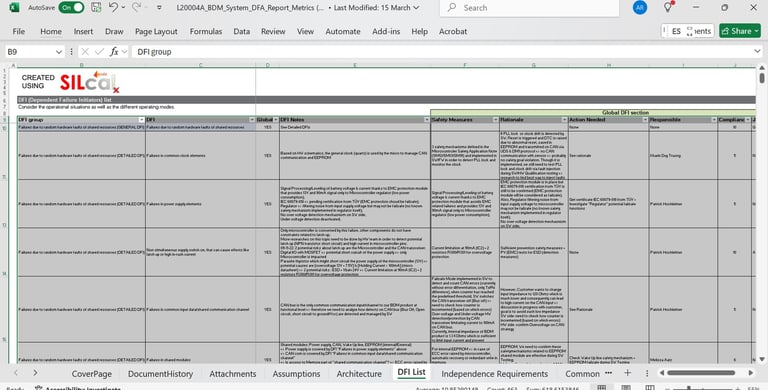
Task: Click the Share button
Action: click(x=740, y=31)
